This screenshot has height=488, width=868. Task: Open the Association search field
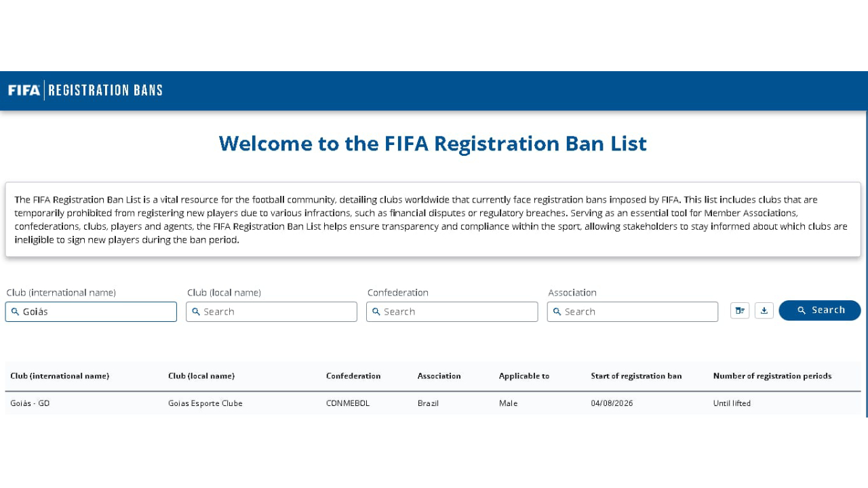(x=633, y=312)
